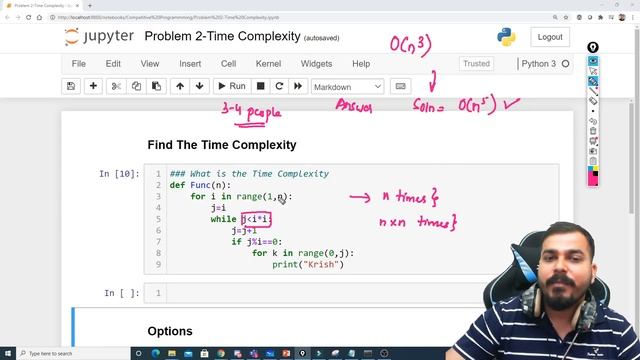Open the cell type dropdown showing Markdown
Screen dimensions: 640x360
coord(347,87)
